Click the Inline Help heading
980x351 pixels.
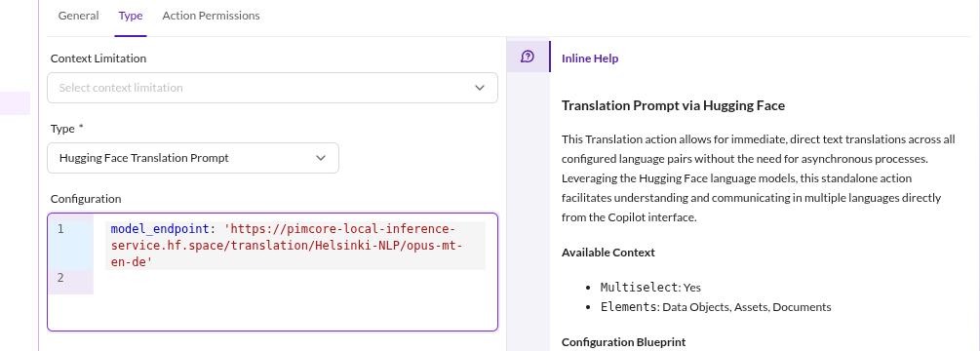590,58
